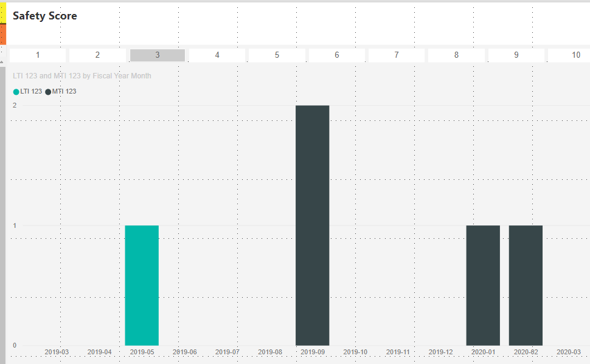Deselect highlighted slicer button 3
This screenshot has height=364, width=590.
coord(158,55)
